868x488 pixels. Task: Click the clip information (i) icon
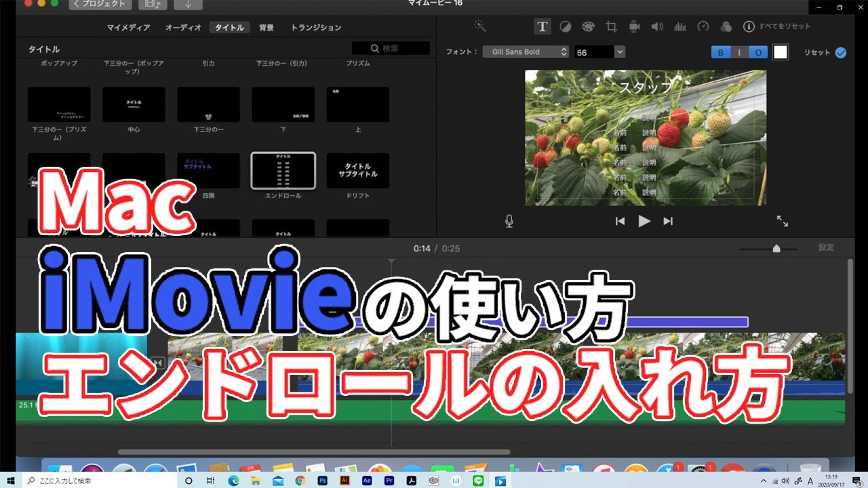pos(749,26)
